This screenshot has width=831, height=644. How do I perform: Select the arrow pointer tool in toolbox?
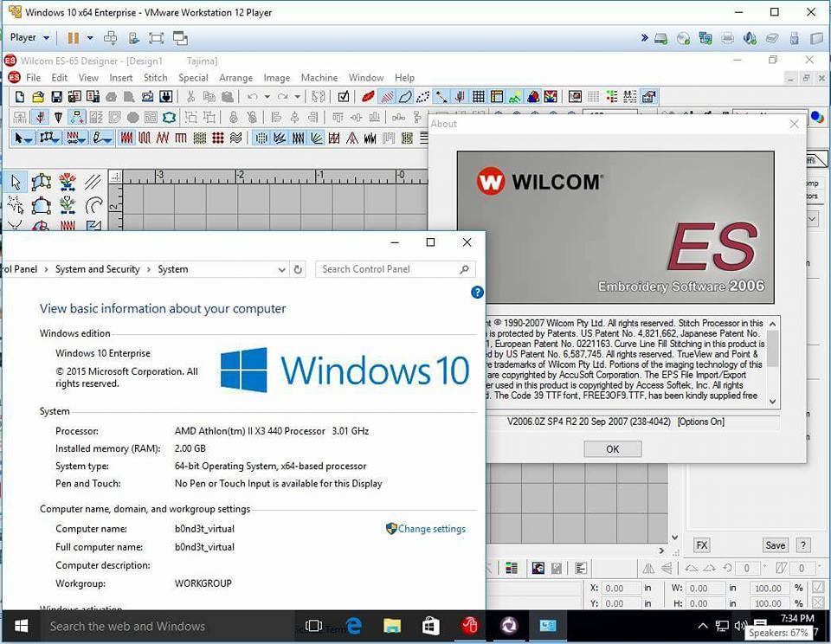16,182
